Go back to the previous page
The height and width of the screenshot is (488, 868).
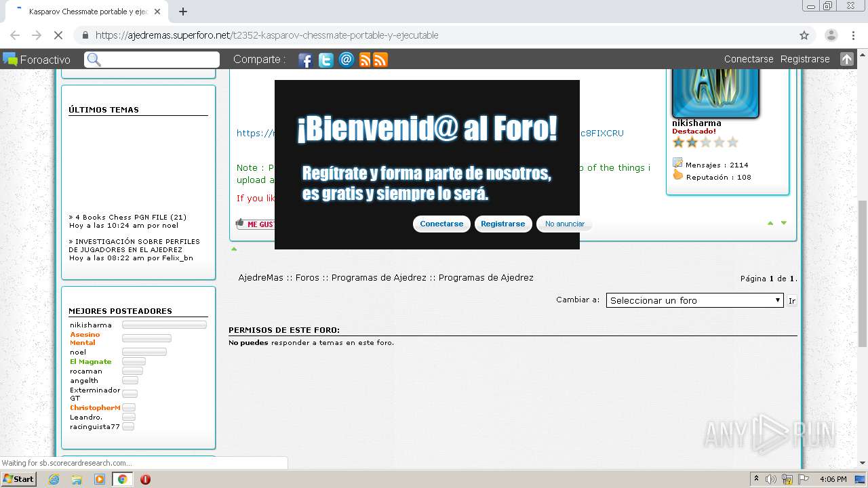pyautogui.click(x=15, y=35)
